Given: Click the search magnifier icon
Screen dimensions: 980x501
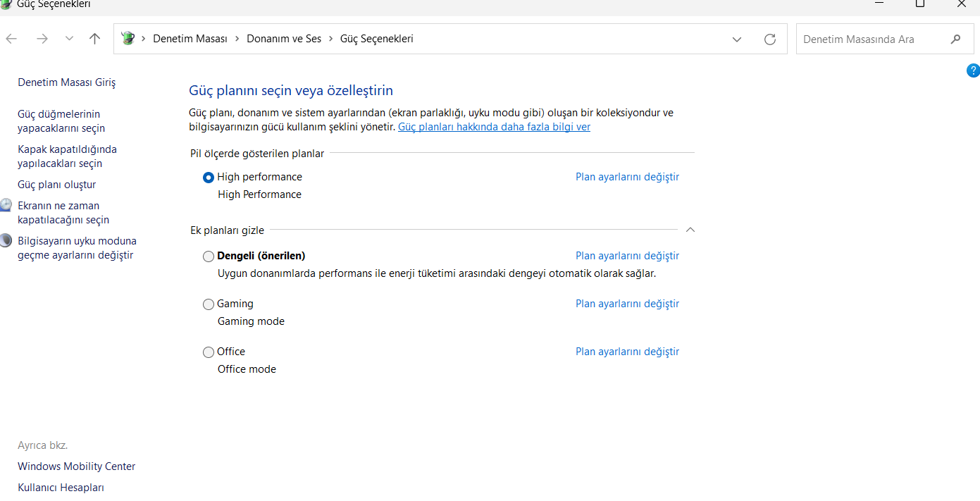Looking at the screenshot, I should (x=956, y=39).
